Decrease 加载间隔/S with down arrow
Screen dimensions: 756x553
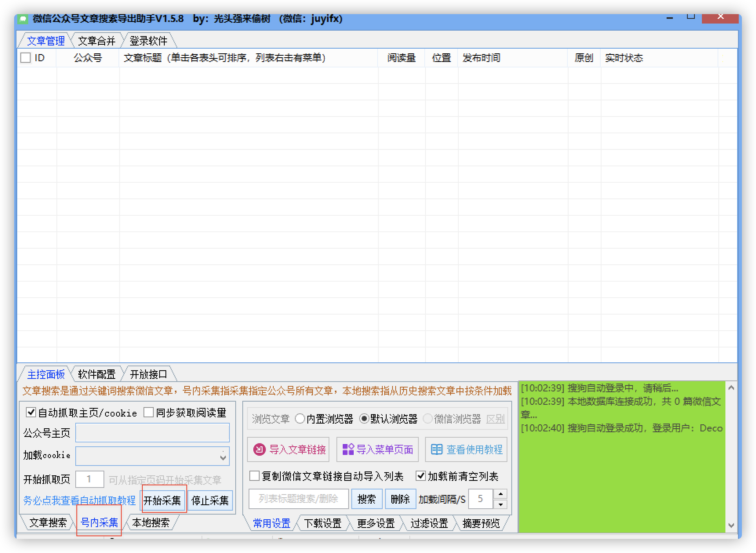coord(500,504)
